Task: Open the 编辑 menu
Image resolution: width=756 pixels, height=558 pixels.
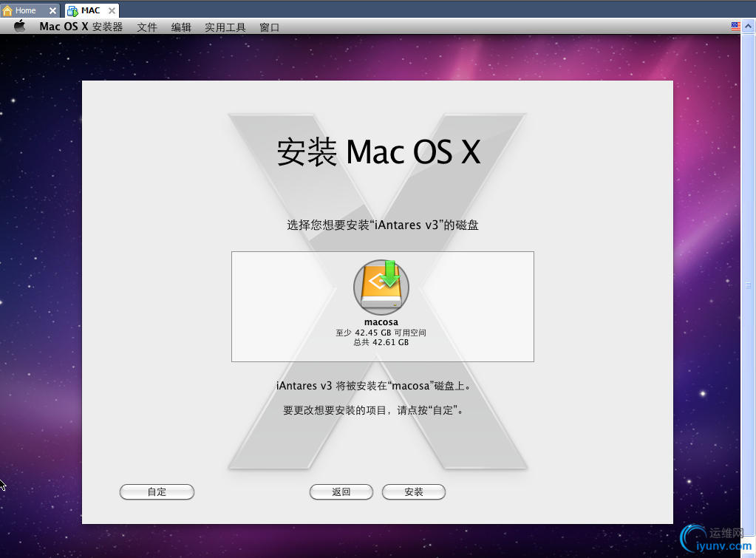Action: tap(181, 27)
